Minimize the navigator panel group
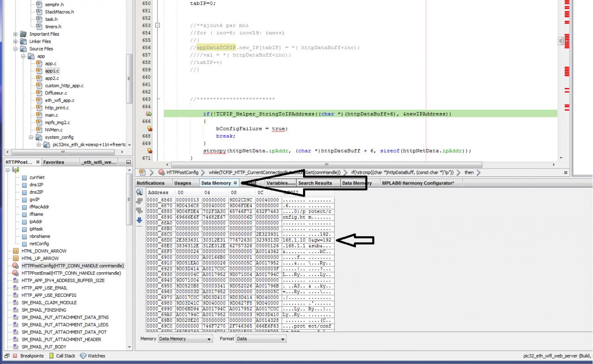593x364 pixels. (x=128, y=163)
